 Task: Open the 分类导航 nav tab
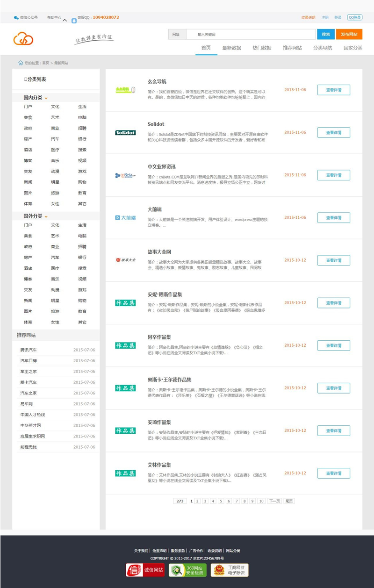(323, 48)
